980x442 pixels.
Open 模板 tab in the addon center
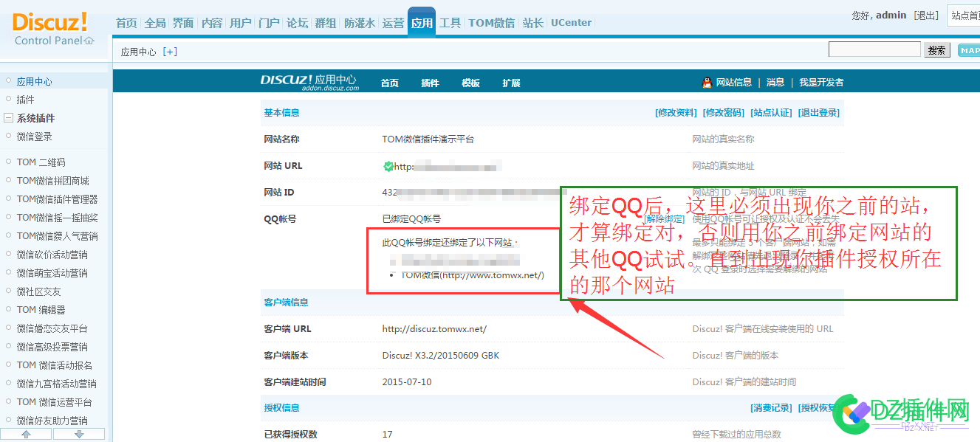pyautogui.click(x=470, y=83)
